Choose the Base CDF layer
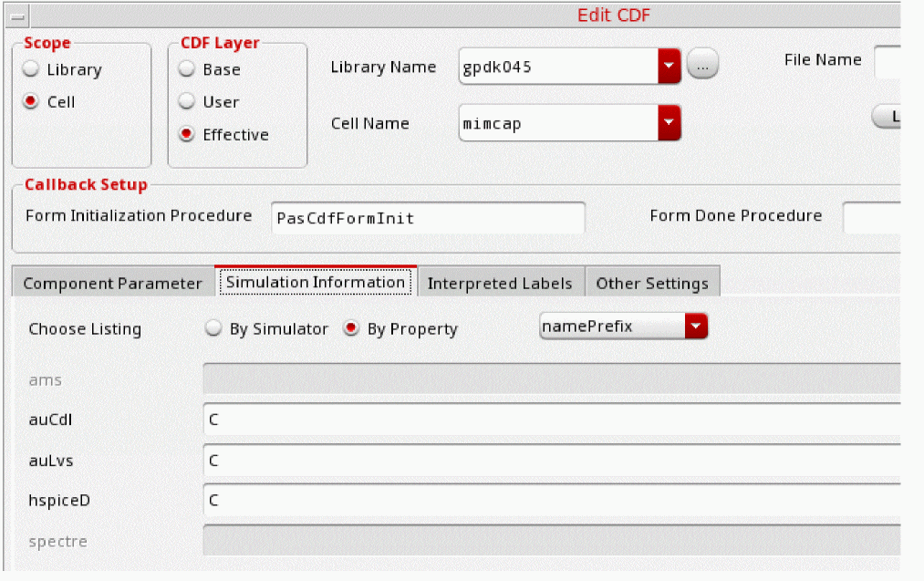924x581 pixels. pyautogui.click(x=187, y=69)
